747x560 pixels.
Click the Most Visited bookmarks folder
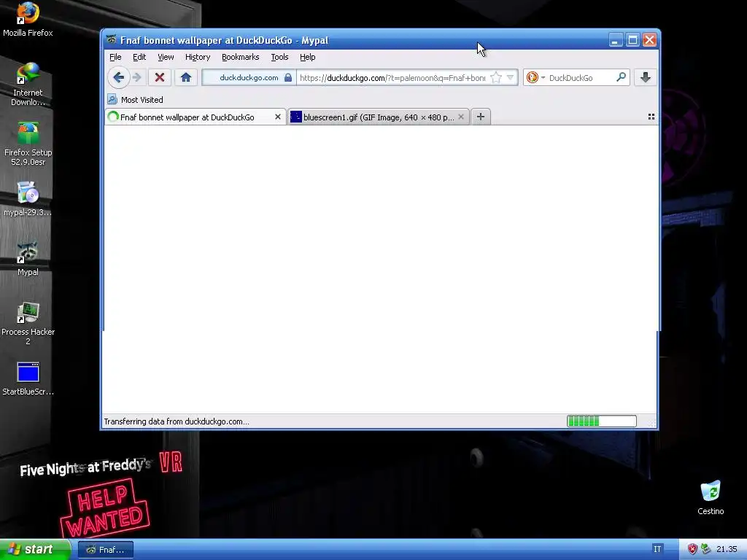point(135,99)
